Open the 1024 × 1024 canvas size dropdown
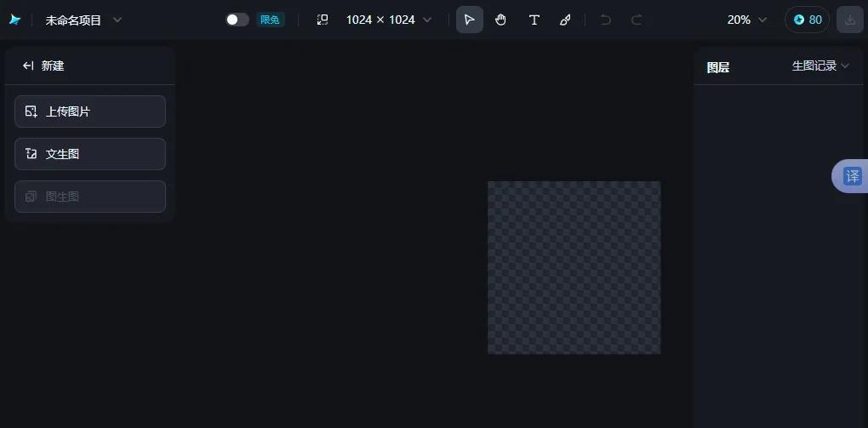Image resolution: width=868 pixels, height=428 pixels. pyautogui.click(x=389, y=20)
